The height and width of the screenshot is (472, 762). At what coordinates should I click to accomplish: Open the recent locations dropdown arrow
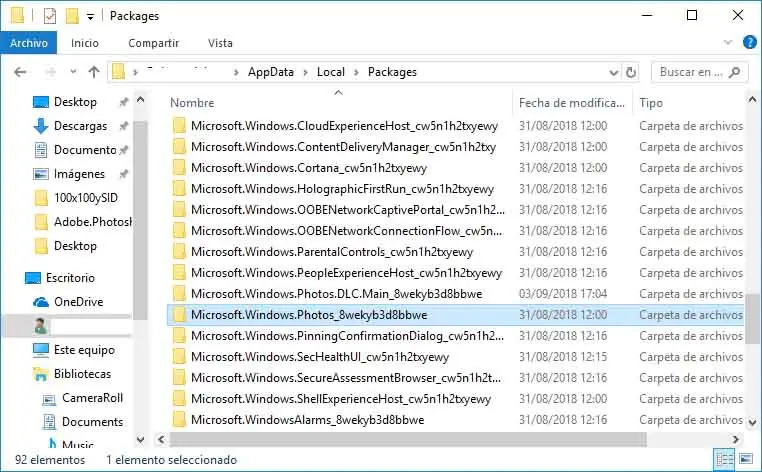click(71, 72)
